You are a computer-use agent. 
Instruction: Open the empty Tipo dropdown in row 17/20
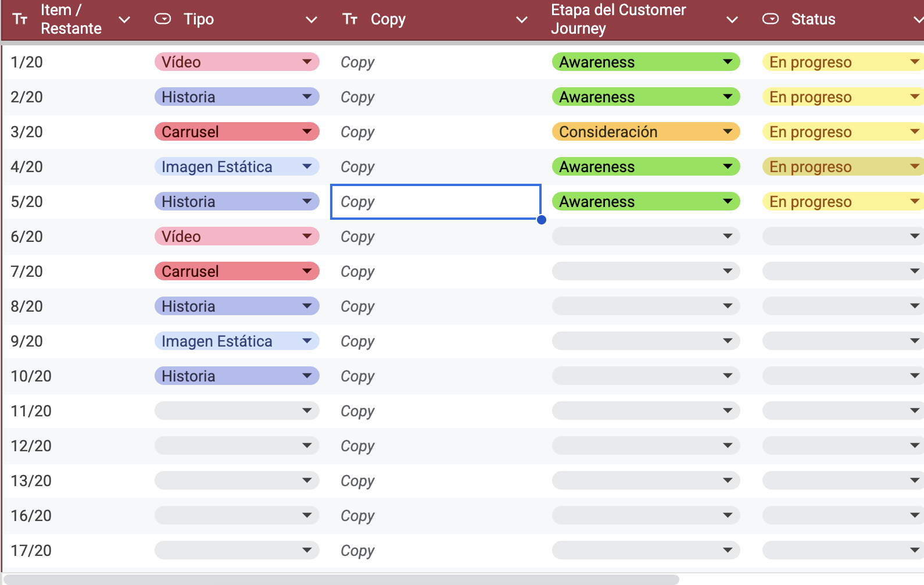pyautogui.click(x=237, y=550)
